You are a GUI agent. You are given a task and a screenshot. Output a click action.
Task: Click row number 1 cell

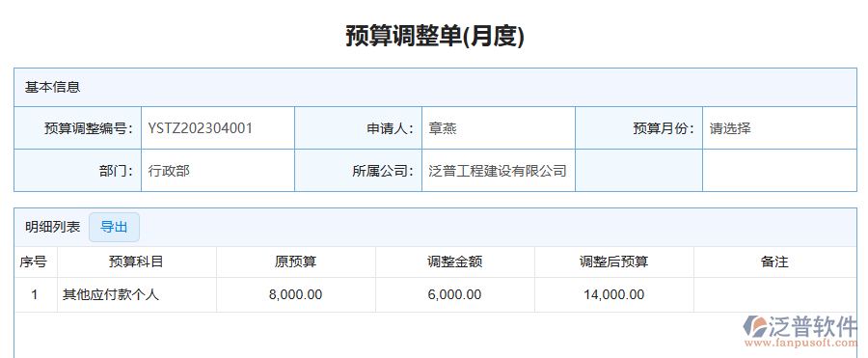pos(35,295)
